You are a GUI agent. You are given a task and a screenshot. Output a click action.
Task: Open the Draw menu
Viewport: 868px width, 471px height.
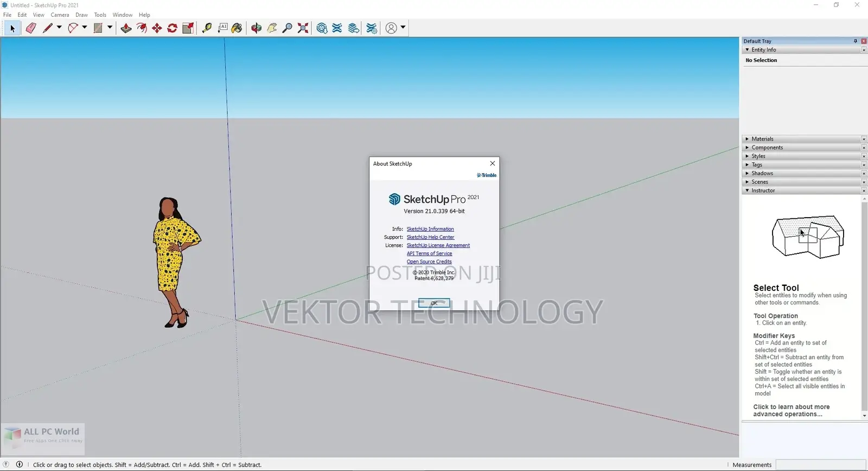coord(81,15)
